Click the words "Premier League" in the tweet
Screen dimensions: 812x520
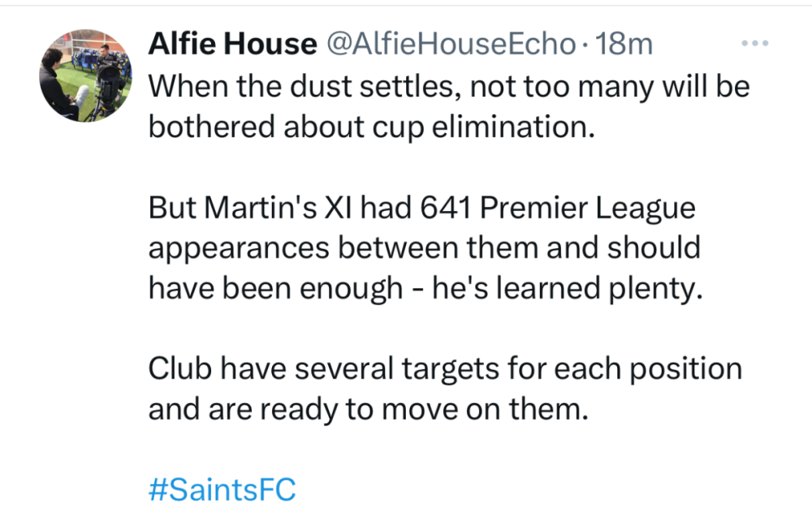[589, 208]
